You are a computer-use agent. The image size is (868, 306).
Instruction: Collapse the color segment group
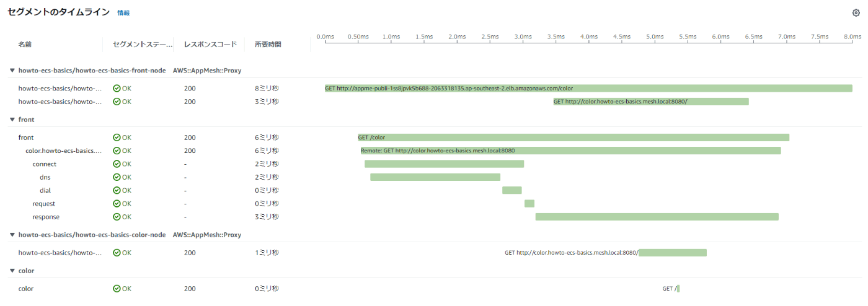click(x=12, y=271)
